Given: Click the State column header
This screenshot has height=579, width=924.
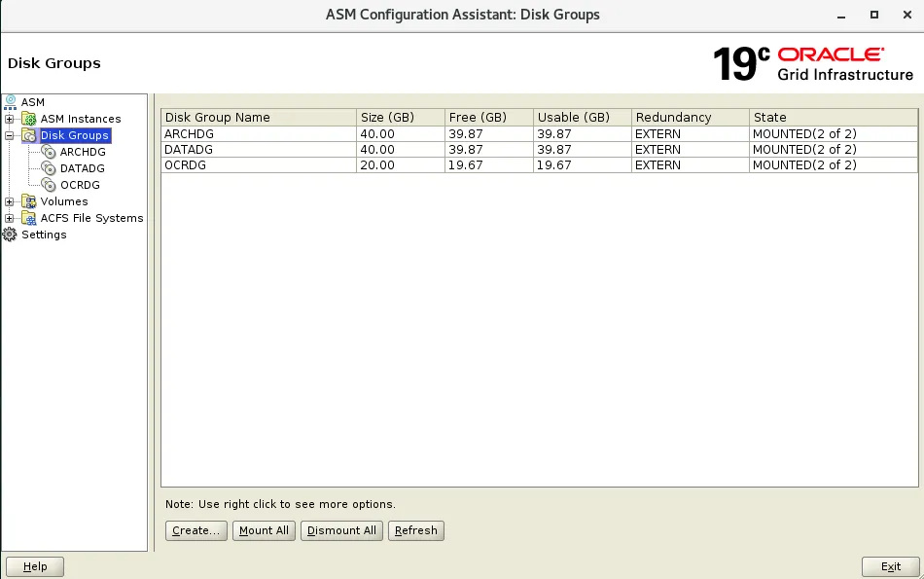Looking at the screenshot, I should point(834,118).
